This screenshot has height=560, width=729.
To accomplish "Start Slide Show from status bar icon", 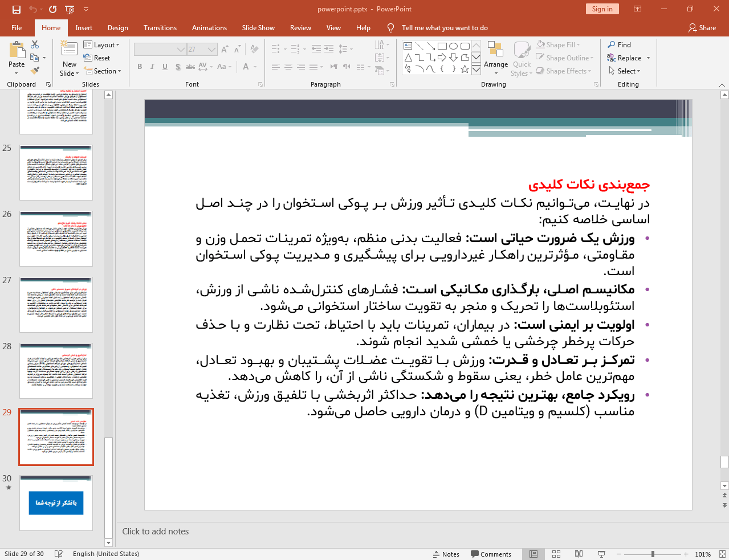I will click(x=601, y=554).
